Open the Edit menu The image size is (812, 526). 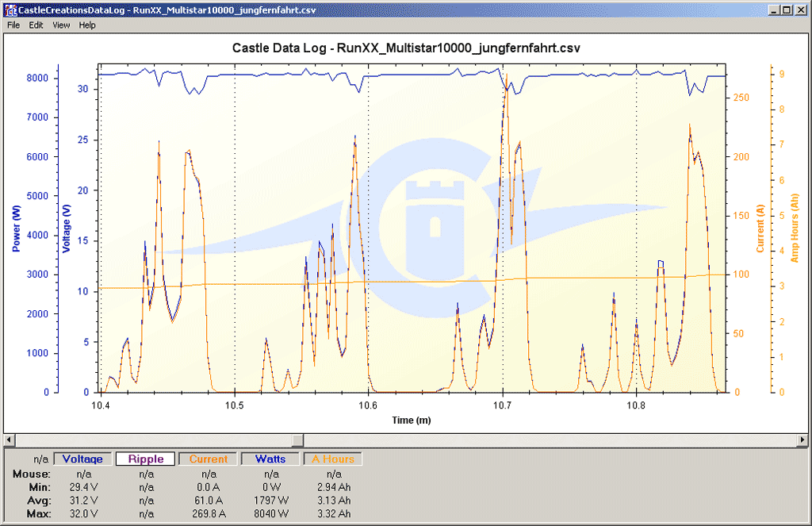click(x=36, y=25)
